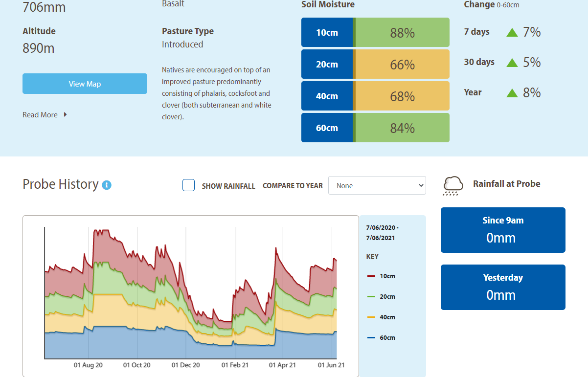Viewport: 588px width, 377px height.
Task: Open the Compare to Year dropdown
Action: click(377, 186)
